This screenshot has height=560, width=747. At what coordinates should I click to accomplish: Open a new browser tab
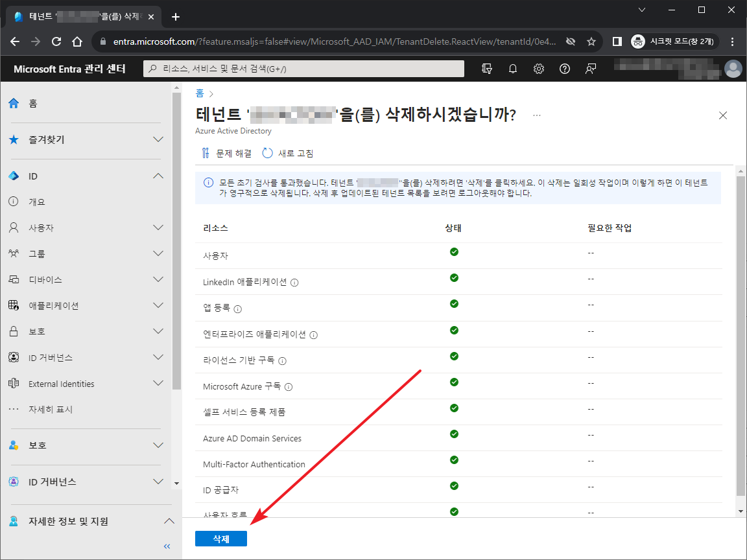tap(176, 17)
